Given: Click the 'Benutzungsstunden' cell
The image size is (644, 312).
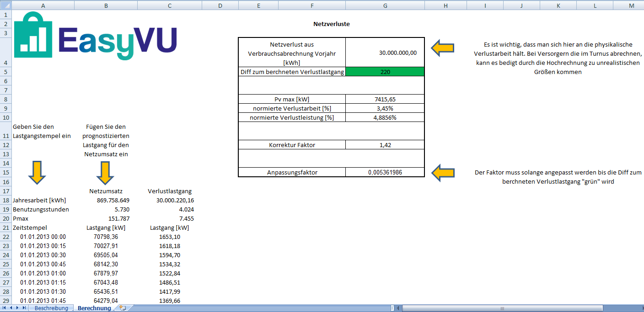Looking at the screenshot, I should (43, 209).
